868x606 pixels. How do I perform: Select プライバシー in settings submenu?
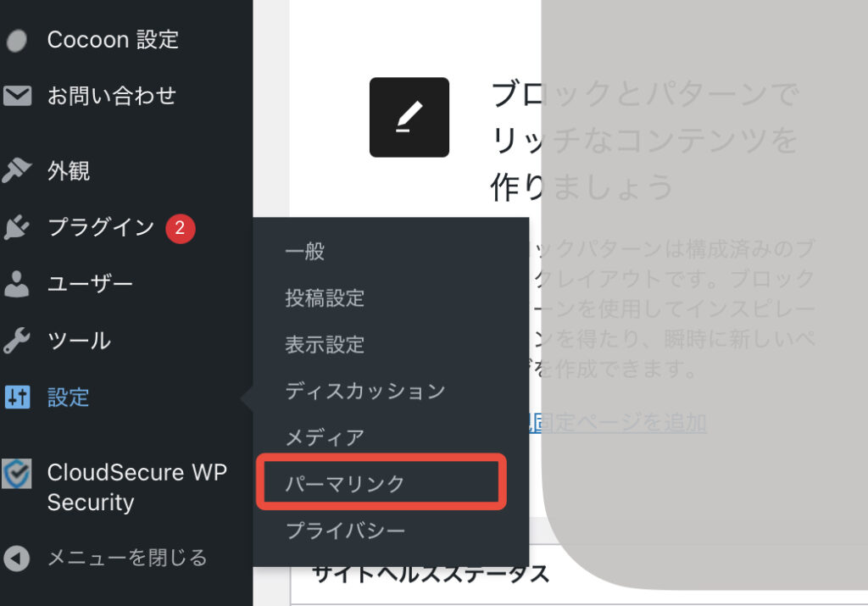click(345, 531)
